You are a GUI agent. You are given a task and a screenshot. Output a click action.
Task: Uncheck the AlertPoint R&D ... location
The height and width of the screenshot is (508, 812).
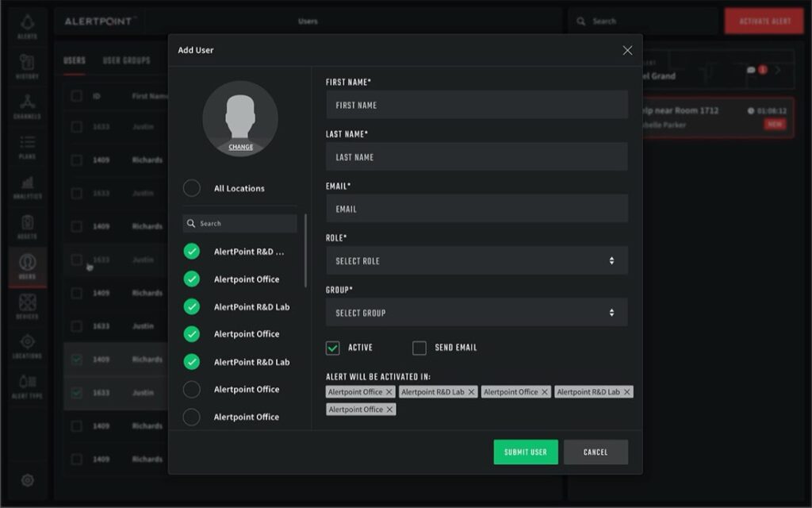pos(192,252)
